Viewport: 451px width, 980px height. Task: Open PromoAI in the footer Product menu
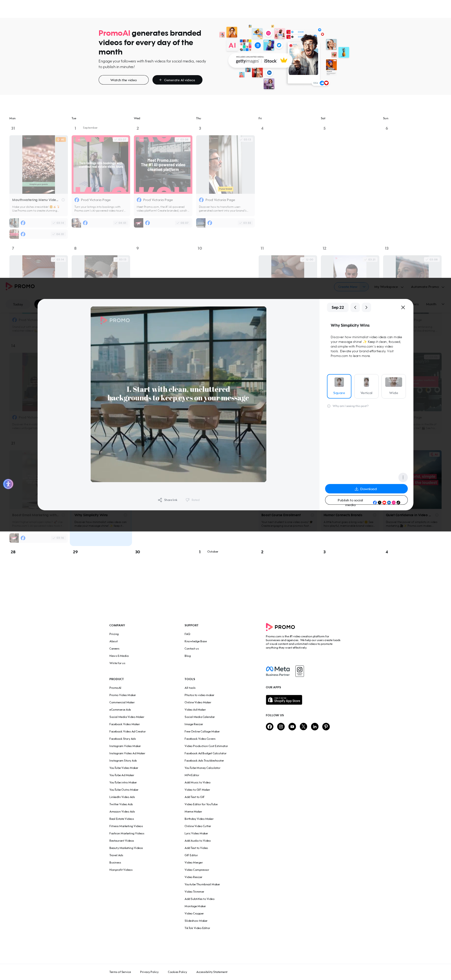tap(115, 688)
